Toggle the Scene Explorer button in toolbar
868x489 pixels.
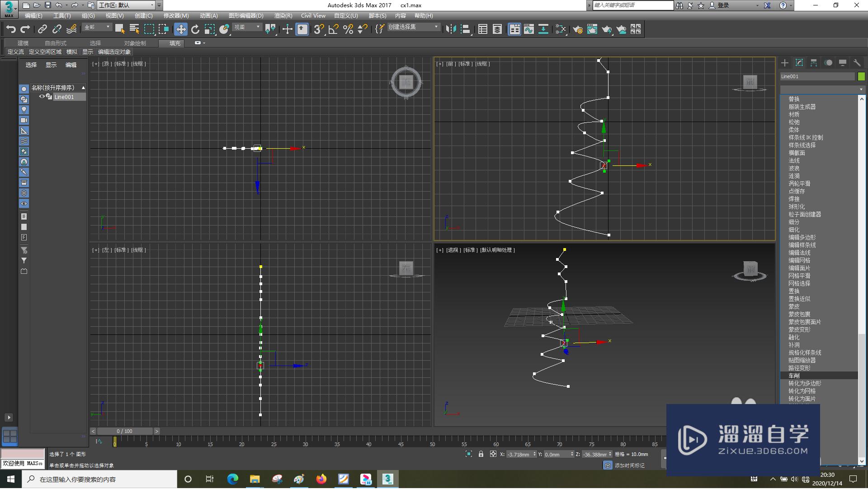(x=482, y=29)
